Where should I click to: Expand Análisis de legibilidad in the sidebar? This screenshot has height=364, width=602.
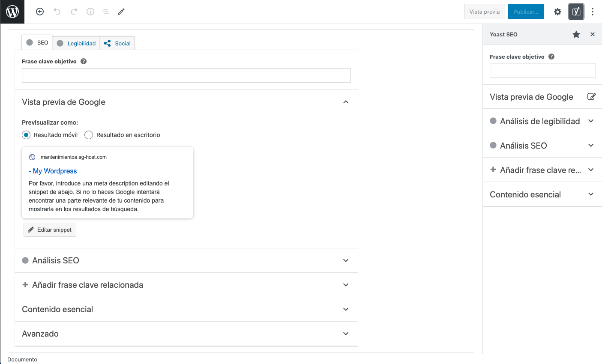(x=591, y=121)
